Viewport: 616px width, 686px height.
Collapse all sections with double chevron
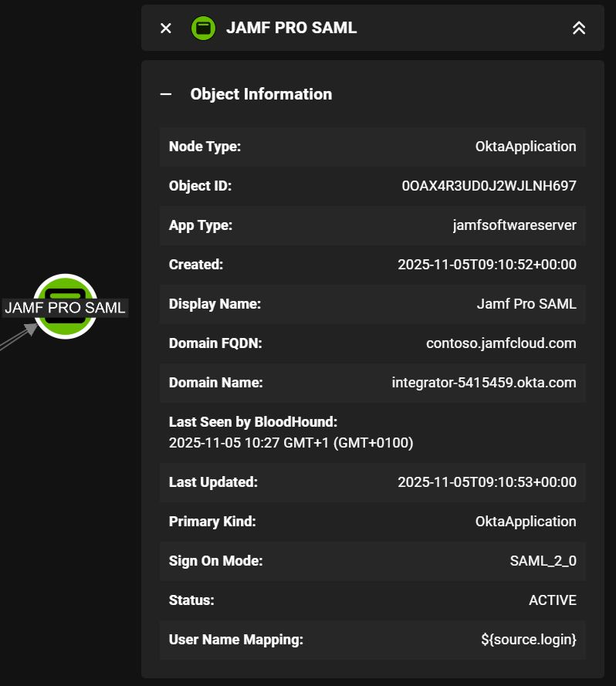coord(579,28)
